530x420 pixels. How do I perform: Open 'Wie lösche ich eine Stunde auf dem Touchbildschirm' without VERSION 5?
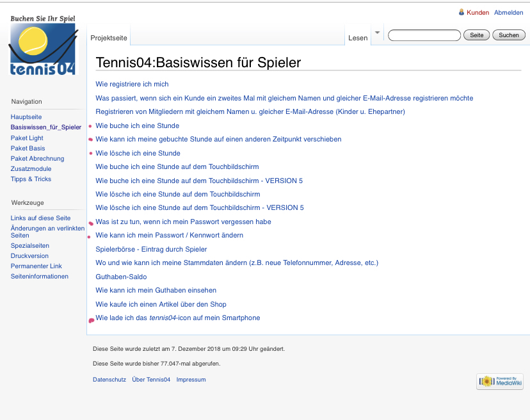178,194
